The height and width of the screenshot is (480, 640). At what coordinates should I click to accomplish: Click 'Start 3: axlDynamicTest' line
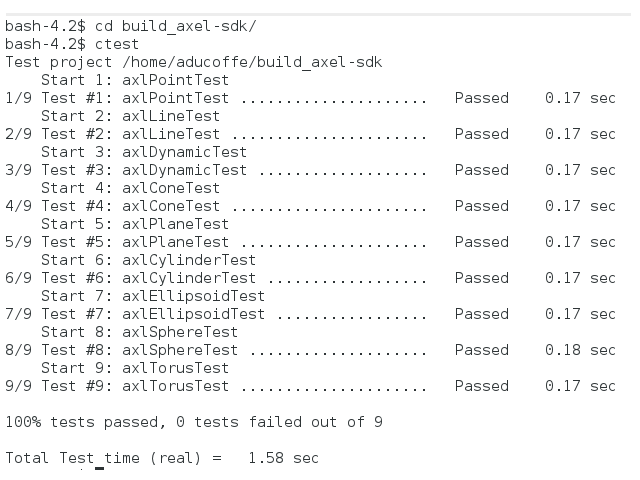143,152
